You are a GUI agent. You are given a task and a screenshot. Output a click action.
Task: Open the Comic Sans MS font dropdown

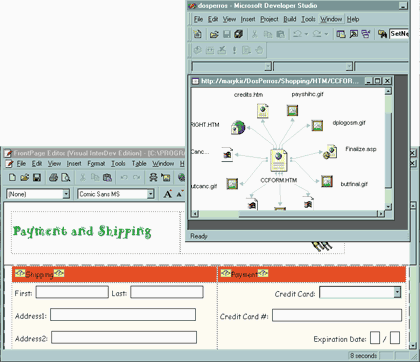150,194
